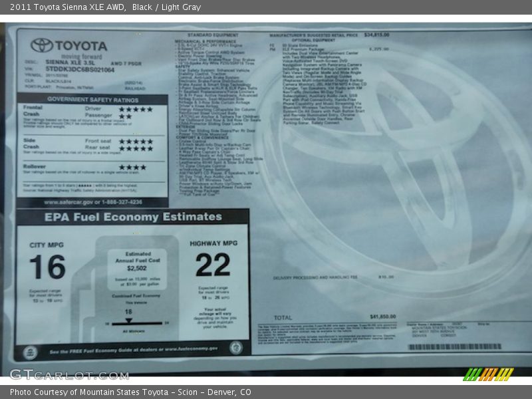Click the 'MANUFACTURER'S SUGGESTED RETAIL PRICE' label
This screenshot has width=532, height=399.
click(314, 35)
